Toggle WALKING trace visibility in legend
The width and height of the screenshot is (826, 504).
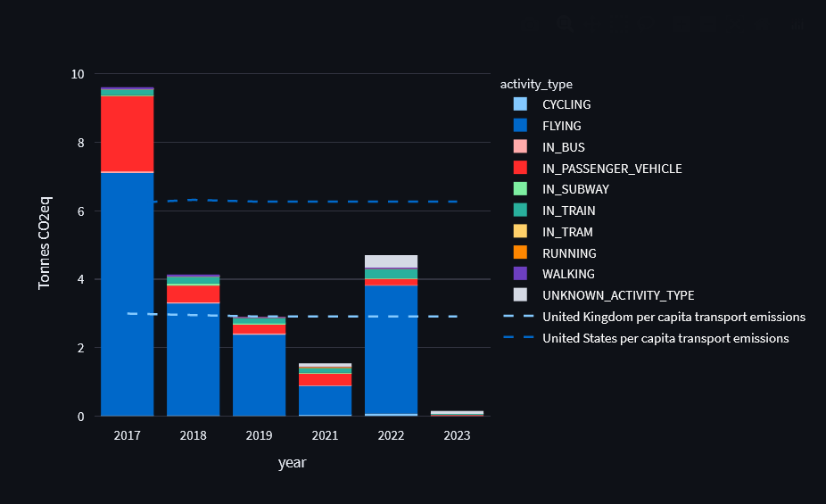(x=567, y=274)
